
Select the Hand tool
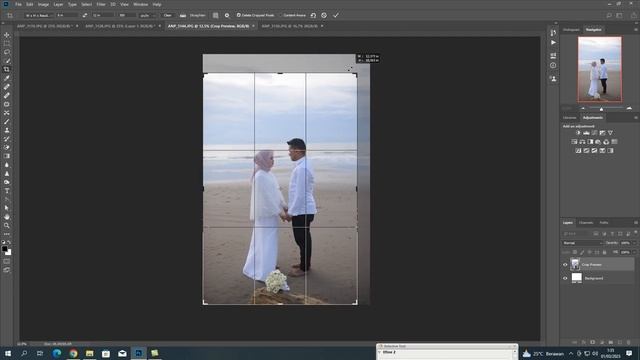pyautogui.click(x=7, y=217)
